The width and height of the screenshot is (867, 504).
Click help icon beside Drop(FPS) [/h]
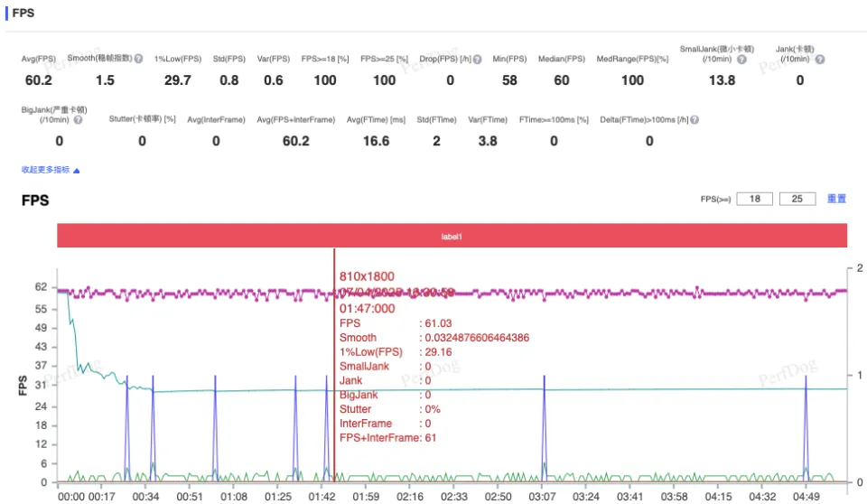tap(480, 59)
